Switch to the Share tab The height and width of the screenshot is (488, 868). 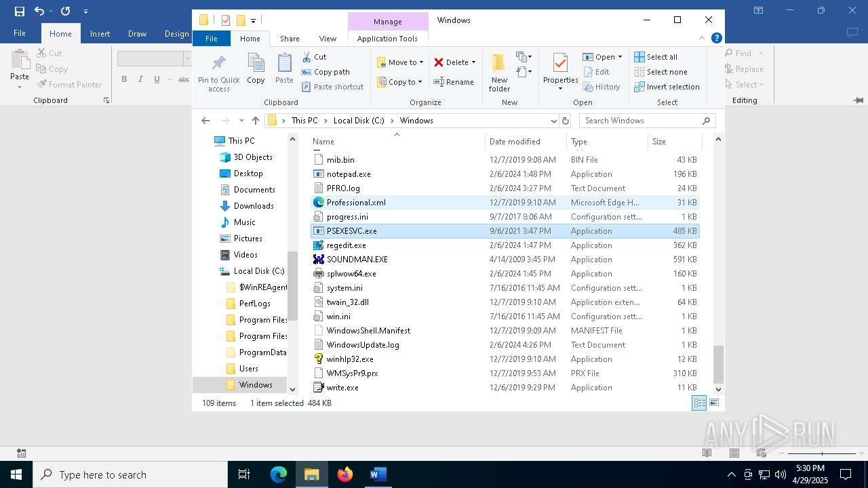[x=290, y=39]
